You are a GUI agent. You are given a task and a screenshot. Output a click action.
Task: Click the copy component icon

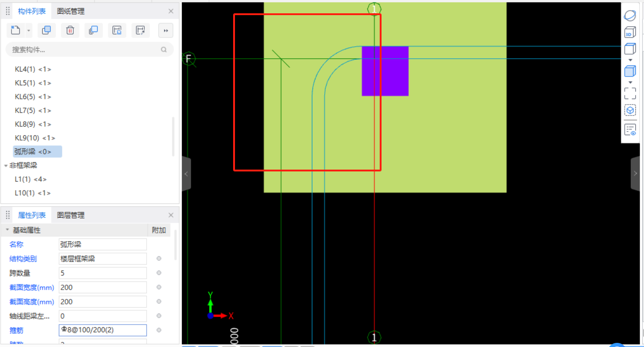pos(46,30)
